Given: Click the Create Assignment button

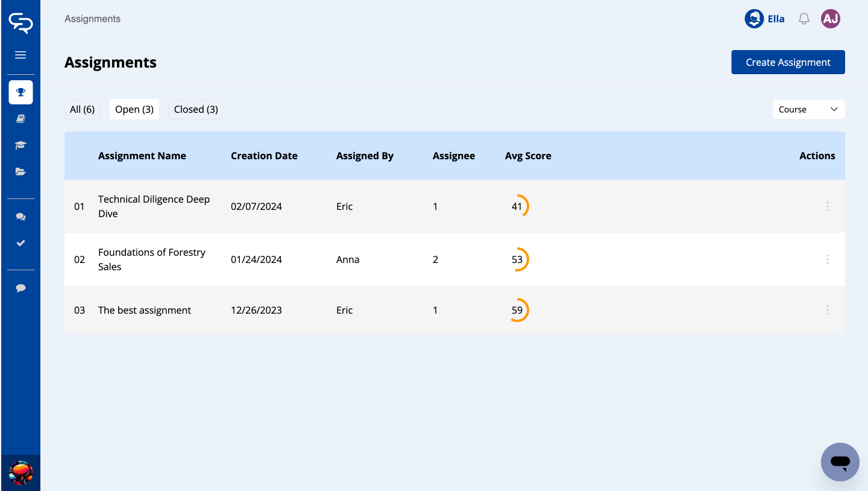Looking at the screenshot, I should click(788, 62).
